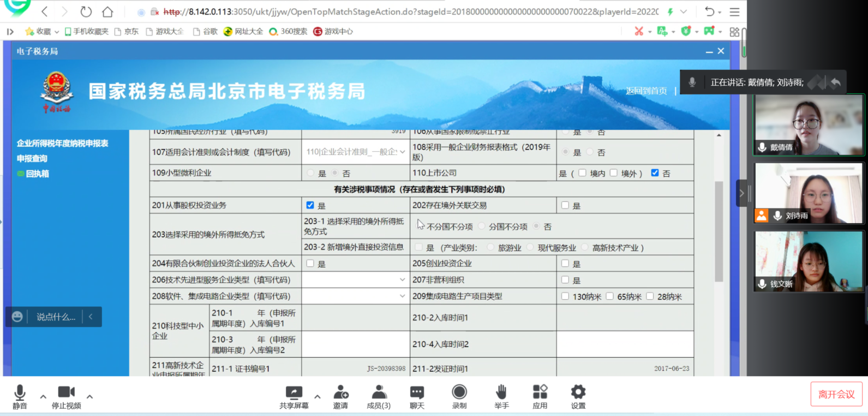868x416 pixels.
Task: Click the red 离开会议 button
Action: 836,394
